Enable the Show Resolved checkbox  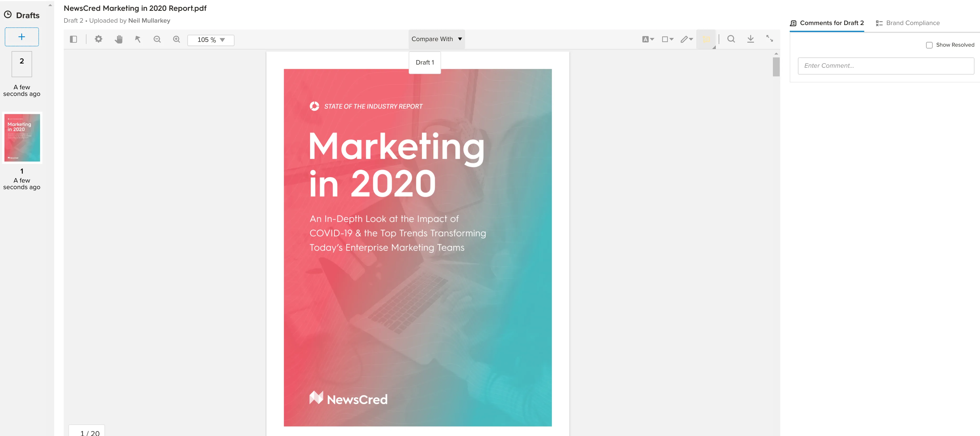pyautogui.click(x=929, y=45)
